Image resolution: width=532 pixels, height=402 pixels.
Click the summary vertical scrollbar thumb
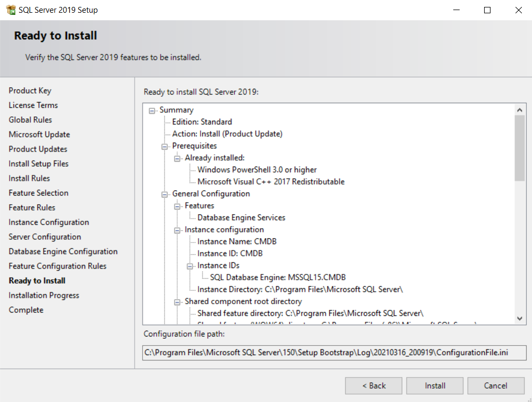tap(519, 148)
